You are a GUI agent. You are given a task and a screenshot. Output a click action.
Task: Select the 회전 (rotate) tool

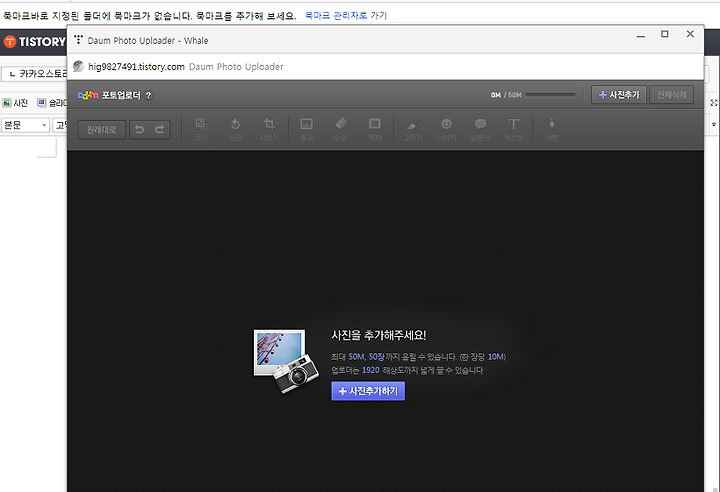click(x=235, y=129)
